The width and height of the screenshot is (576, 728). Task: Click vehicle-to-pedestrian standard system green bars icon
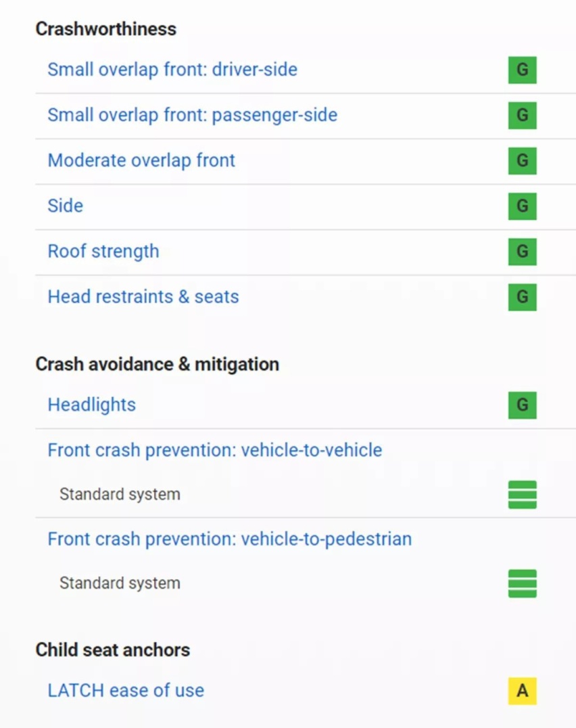pyautogui.click(x=522, y=583)
